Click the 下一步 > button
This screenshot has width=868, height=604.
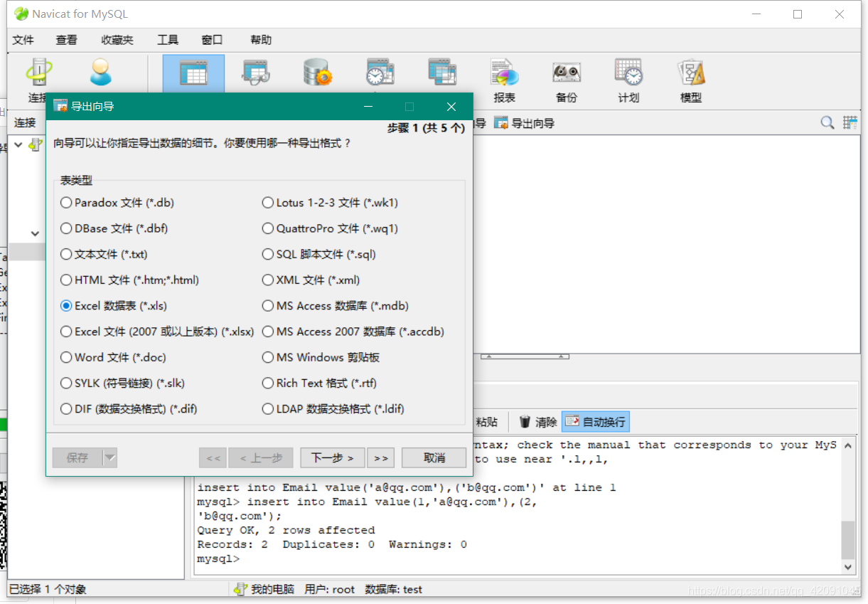tap(332, 457)
